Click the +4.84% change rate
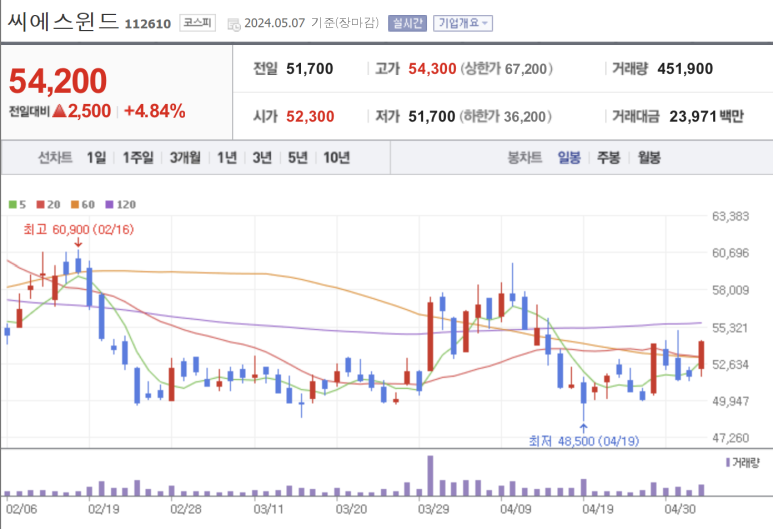773x529 pixels. (x=155, y=111)
